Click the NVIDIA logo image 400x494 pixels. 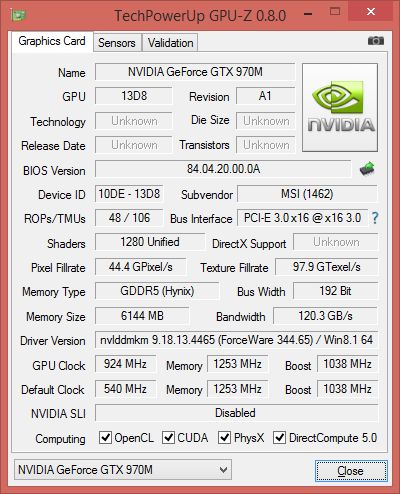point(340,108)
